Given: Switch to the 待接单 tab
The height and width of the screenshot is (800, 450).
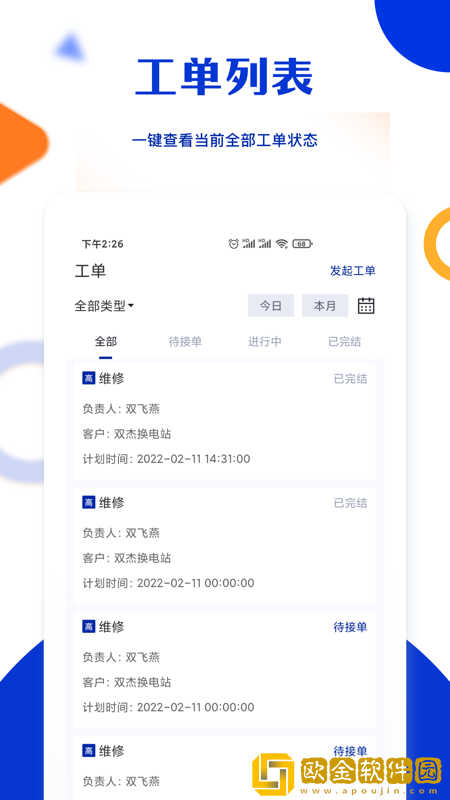Looking at the screenshot, I should (x=185, y=341).
